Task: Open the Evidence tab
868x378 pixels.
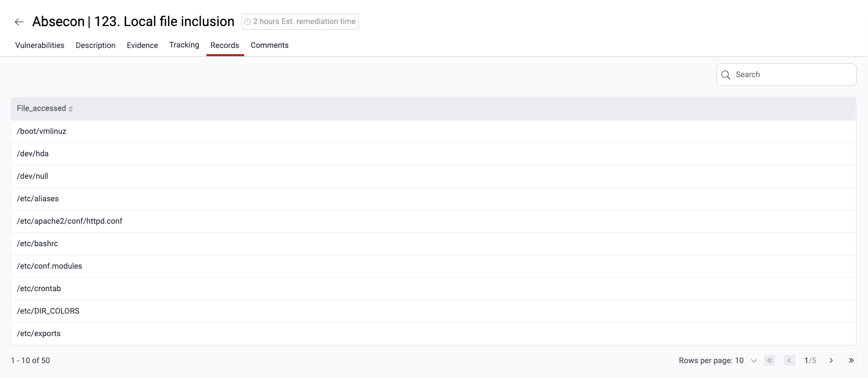Action: pos(143,45)
